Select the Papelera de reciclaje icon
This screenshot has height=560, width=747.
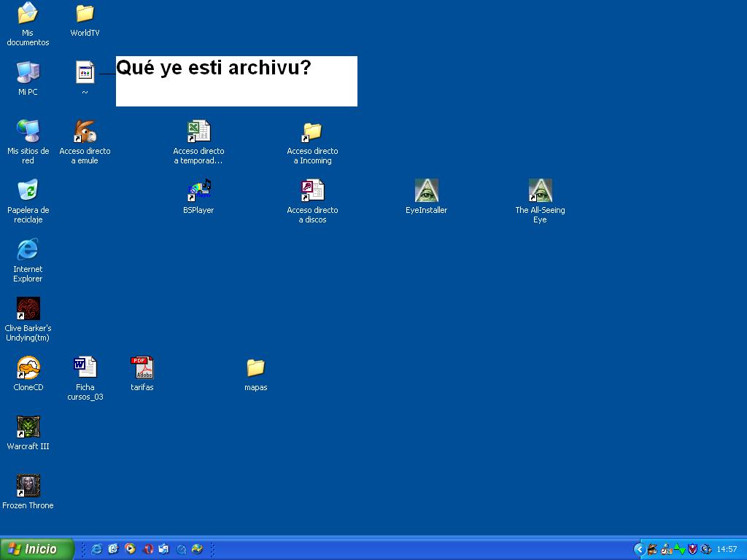pos(28,191)
